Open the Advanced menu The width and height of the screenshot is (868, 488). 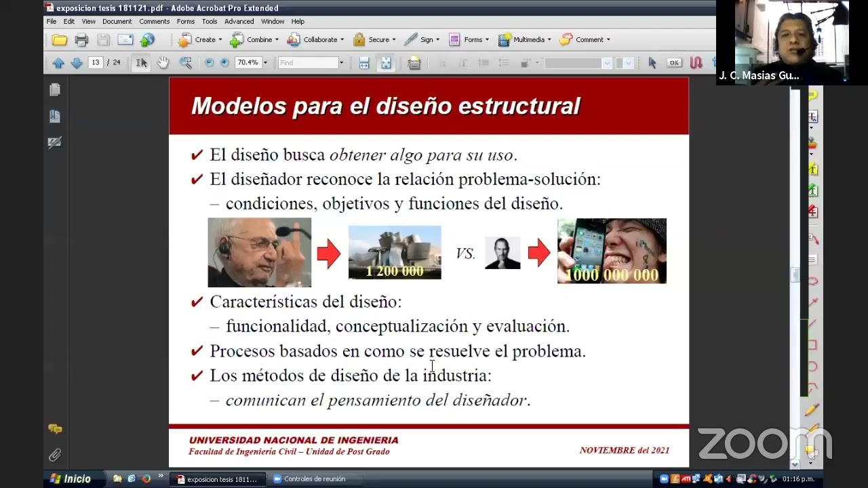[x=239, y=22]
